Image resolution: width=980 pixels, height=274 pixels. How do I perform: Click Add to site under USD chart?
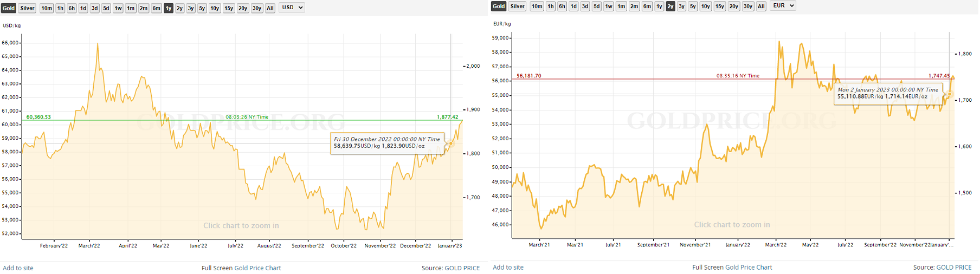pos(18,268)
